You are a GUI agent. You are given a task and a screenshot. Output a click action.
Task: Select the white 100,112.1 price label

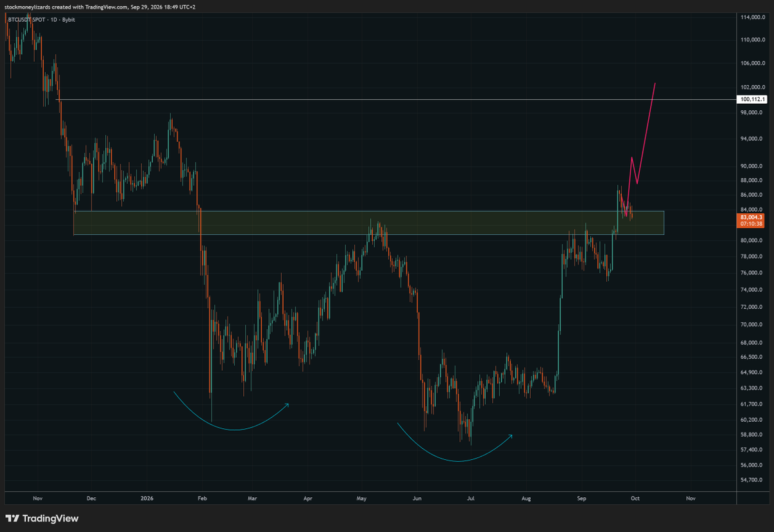(752, 99)
